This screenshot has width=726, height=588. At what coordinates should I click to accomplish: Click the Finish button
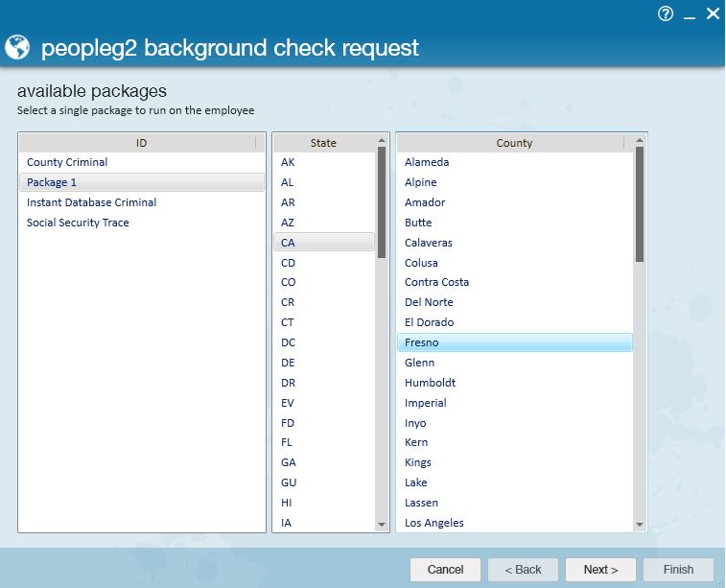tap(678, 570)
